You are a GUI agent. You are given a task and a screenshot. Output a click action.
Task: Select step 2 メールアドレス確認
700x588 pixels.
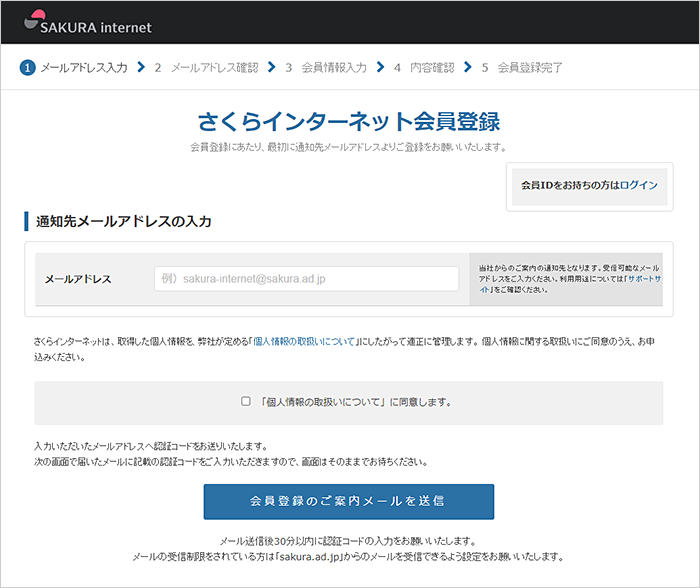206,67
